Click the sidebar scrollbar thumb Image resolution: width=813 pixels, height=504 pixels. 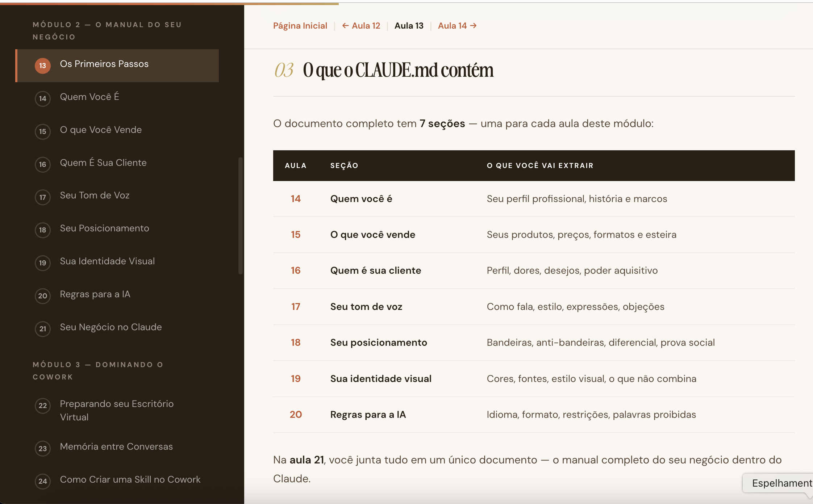click(240, 216)
